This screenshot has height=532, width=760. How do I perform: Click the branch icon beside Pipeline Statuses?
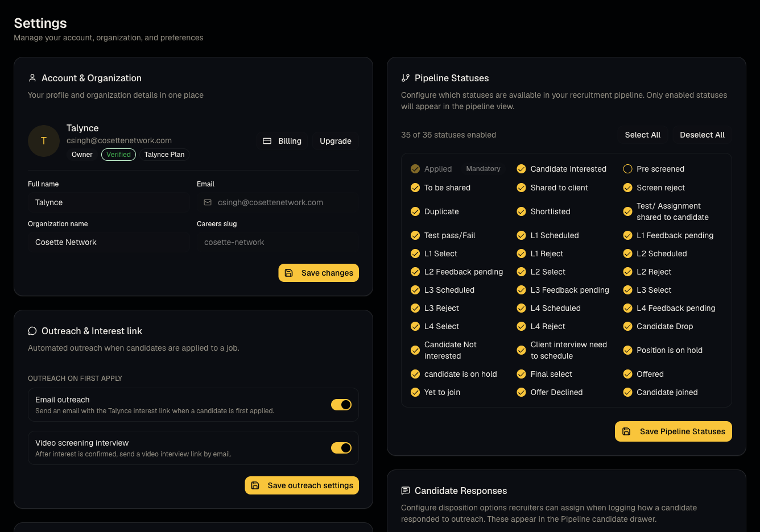click(406, 78)
